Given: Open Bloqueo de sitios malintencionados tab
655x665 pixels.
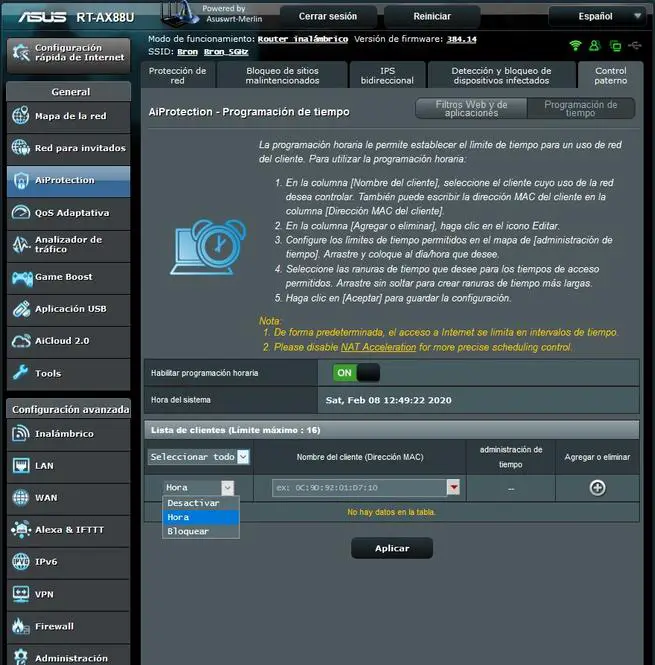Looking at the screenshot, I should 283,75.
